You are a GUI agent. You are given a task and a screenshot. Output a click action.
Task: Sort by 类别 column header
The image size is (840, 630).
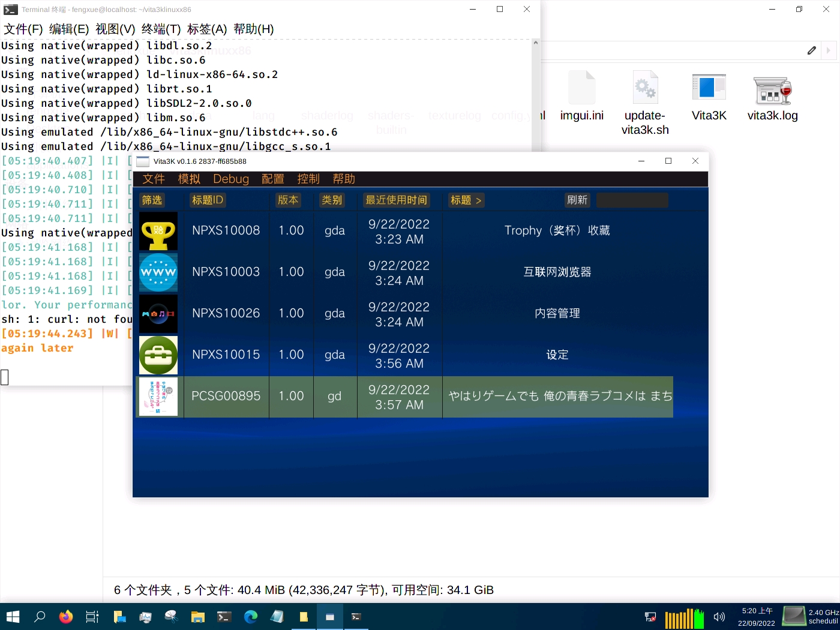pos(332,200)
